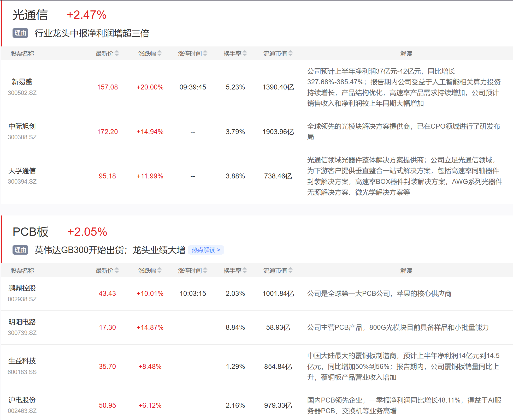This screenshot has height=420, width=513.
Task: Select stock code 300739.SZ
Action: point(22,333)
